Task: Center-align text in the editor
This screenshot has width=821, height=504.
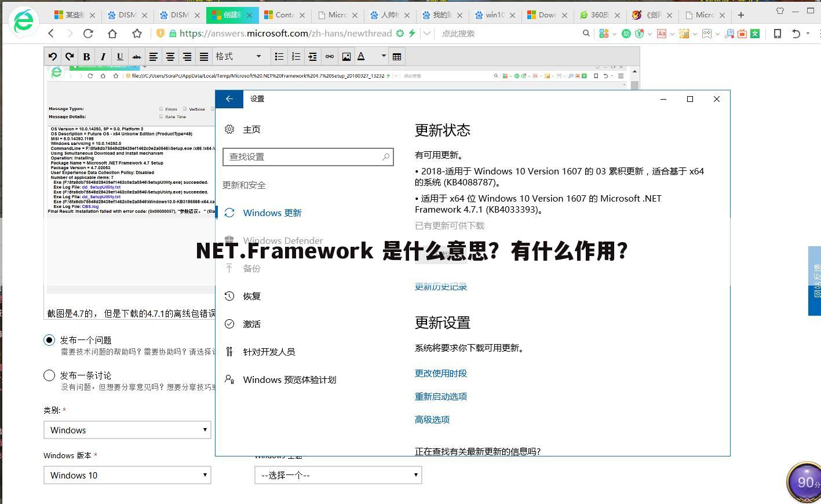Action: click(170, 56)
